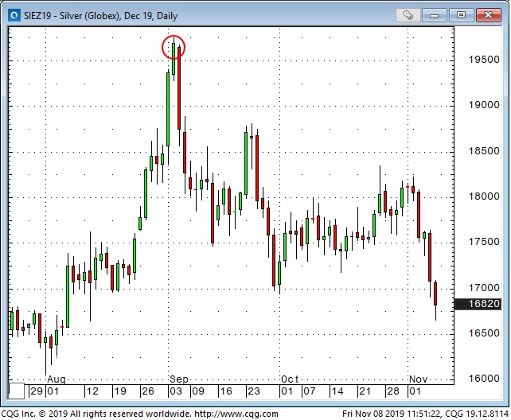Click the date label 23 on time axis
The width and height of the screenshot is (511, 420).
click(x=254, y=391)
